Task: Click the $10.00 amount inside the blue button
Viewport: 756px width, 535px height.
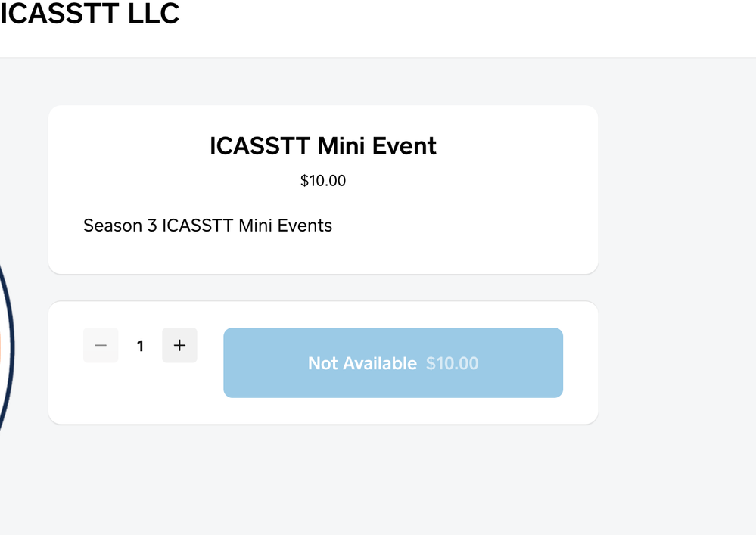Action: pyautogui.click(x=452, y=363)
